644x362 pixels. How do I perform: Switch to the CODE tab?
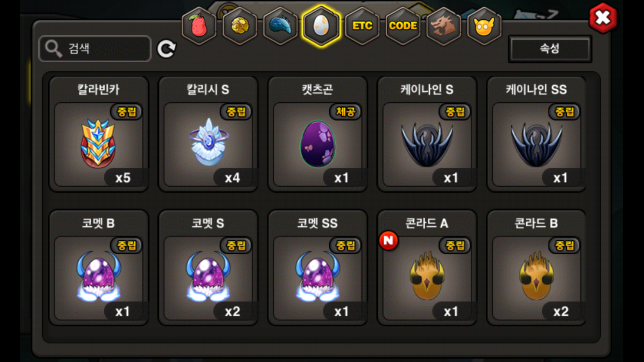click(x=403, y=26)
